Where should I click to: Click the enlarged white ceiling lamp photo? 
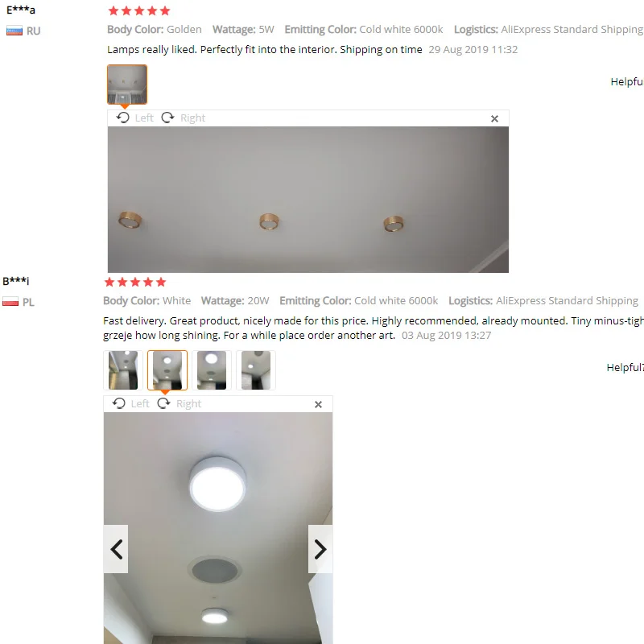pos(218,528)
